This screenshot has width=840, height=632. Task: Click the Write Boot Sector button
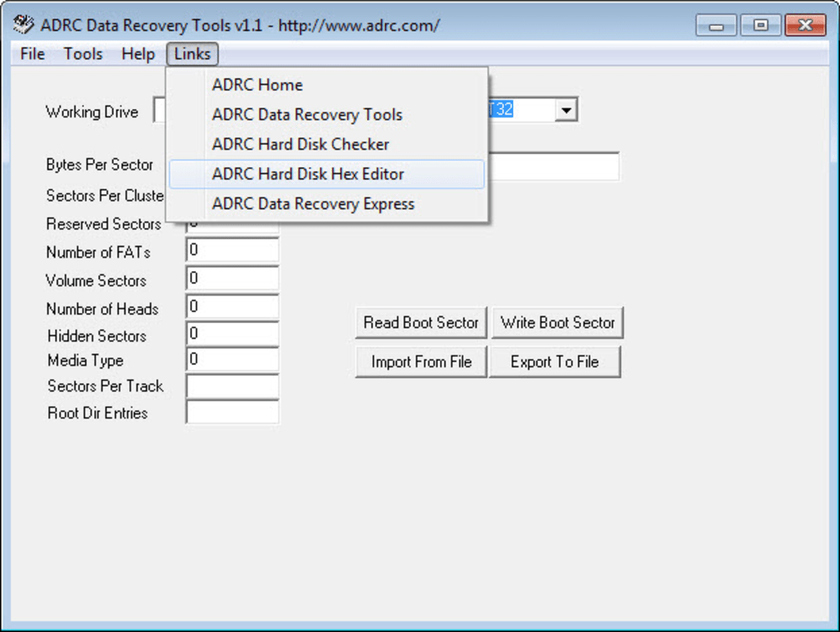point(558,323)
